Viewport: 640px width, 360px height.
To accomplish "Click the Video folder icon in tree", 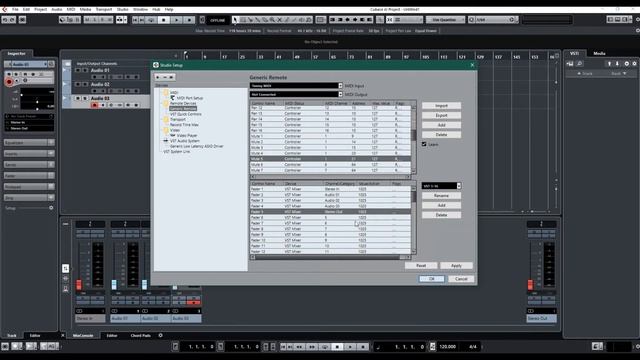I will 166,130.
